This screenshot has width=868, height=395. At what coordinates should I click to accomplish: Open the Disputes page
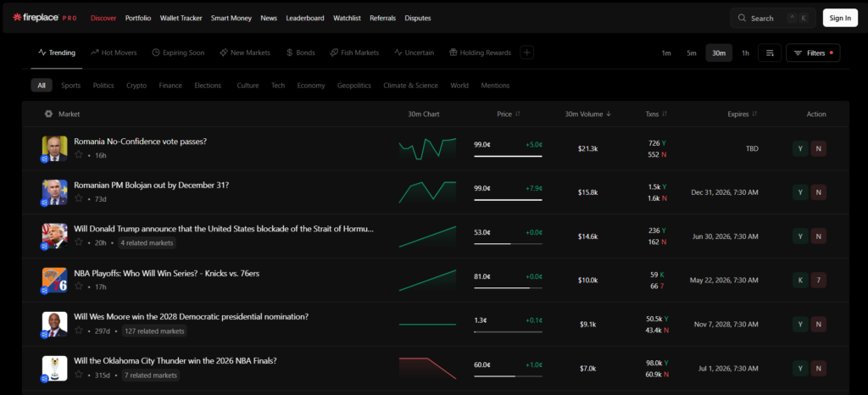pyautogui.click(x=418, y=18)
